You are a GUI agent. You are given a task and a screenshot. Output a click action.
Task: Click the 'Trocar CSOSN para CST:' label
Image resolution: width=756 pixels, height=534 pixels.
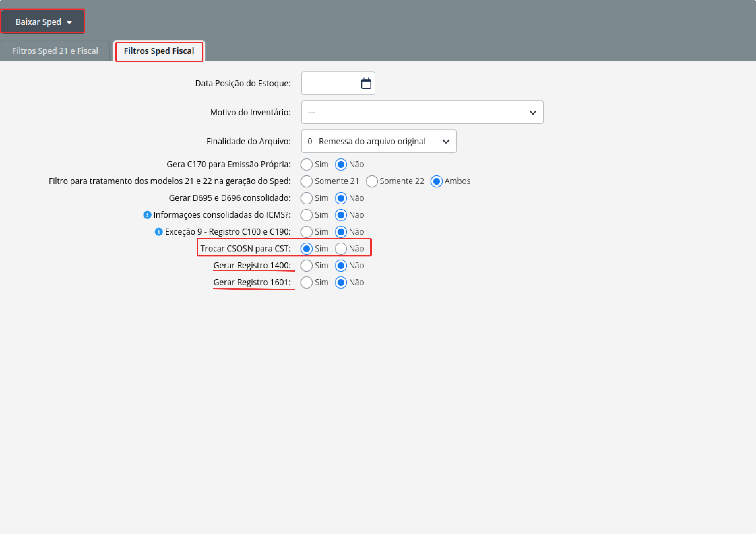245,249
